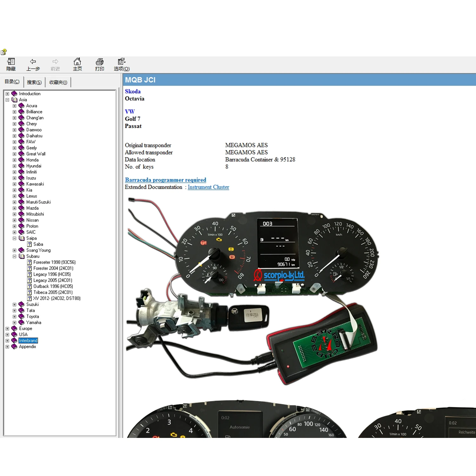Collapse the Asia tree node
The width and height of the screenshot is (476, 476).
[x=7, y=100]
